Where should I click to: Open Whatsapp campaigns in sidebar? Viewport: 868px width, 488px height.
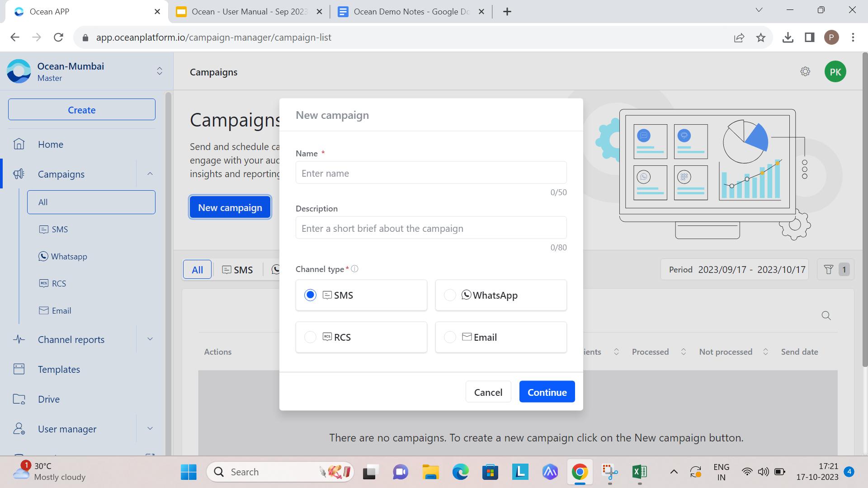coord(63,256)
